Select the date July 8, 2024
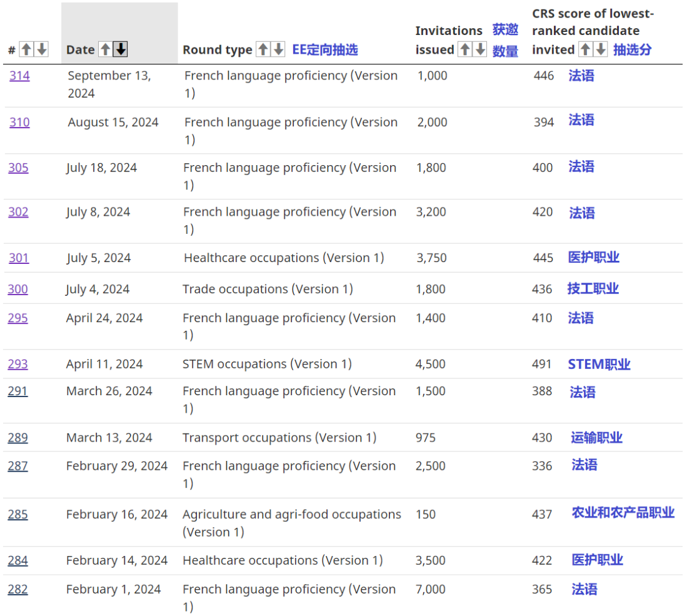The image size is (697, 616). (x=98, y=212)
